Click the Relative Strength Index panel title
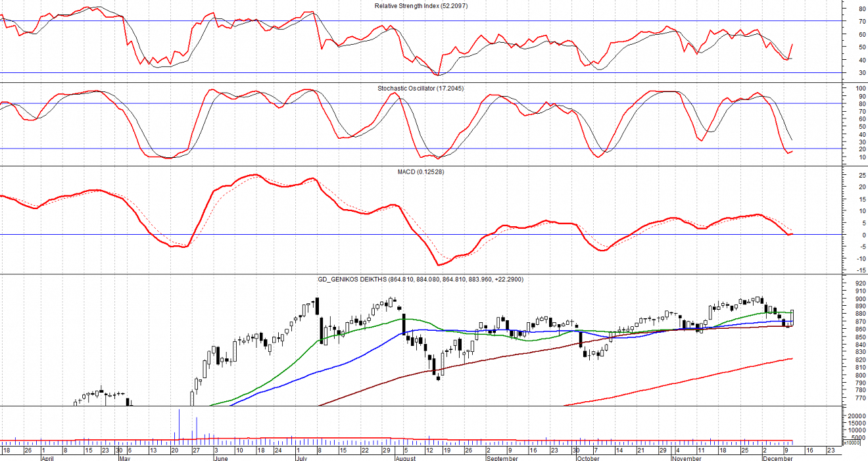Screen dimensions: 868x461 pyautogui.click(x=421, y=5)
